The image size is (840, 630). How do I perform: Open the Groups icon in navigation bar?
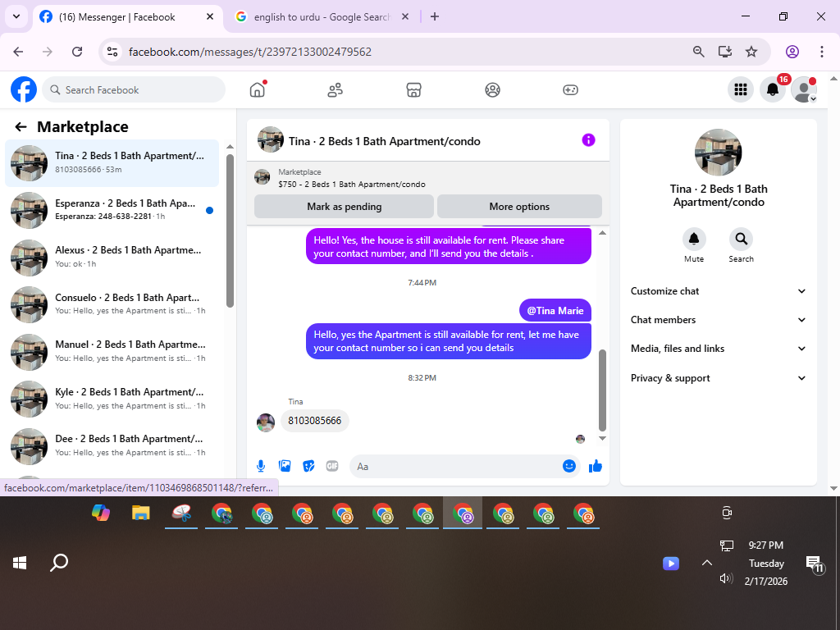coord(492,90)
